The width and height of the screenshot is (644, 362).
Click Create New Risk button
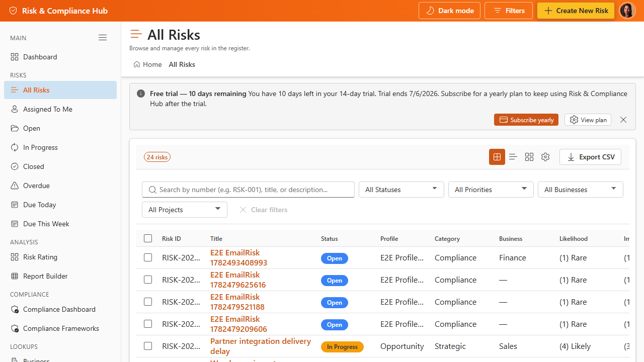click(576, 11)
